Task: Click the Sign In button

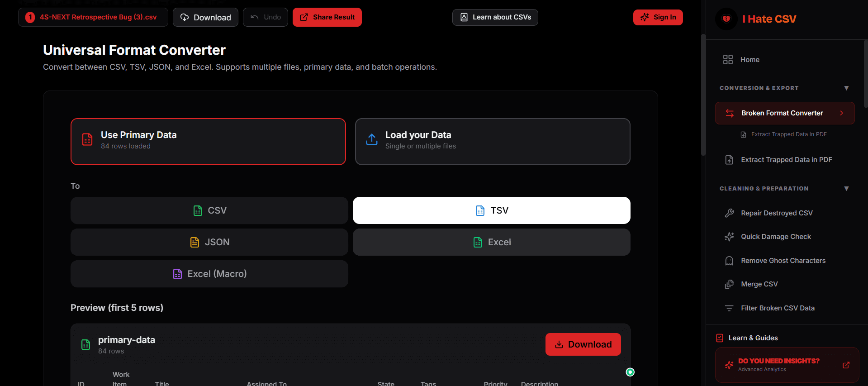Action: coord(658,17)
